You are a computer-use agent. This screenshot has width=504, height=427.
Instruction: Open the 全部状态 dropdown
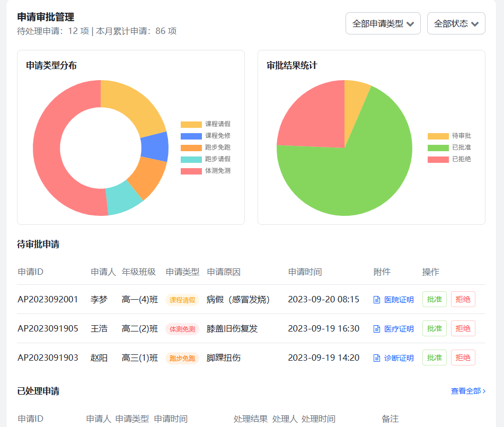[x=456, y=23]
